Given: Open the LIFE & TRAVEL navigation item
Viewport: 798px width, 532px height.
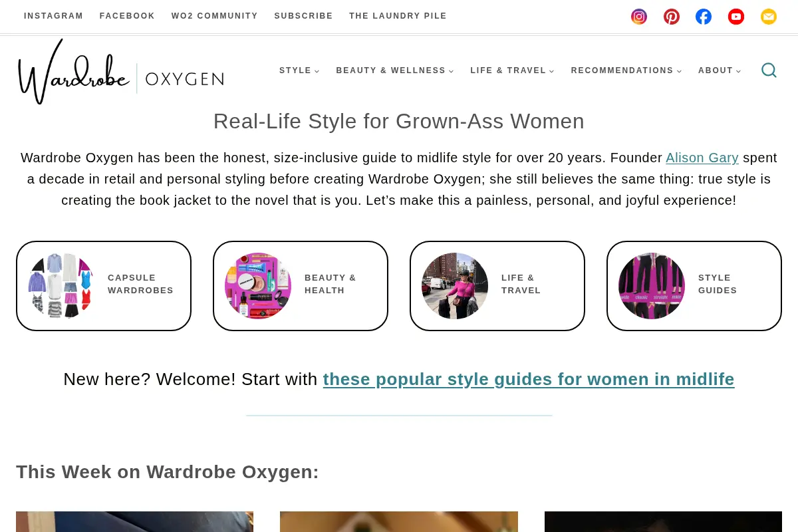Looking at the screenshot, I should pyautogui.click(x=508, y=70).
